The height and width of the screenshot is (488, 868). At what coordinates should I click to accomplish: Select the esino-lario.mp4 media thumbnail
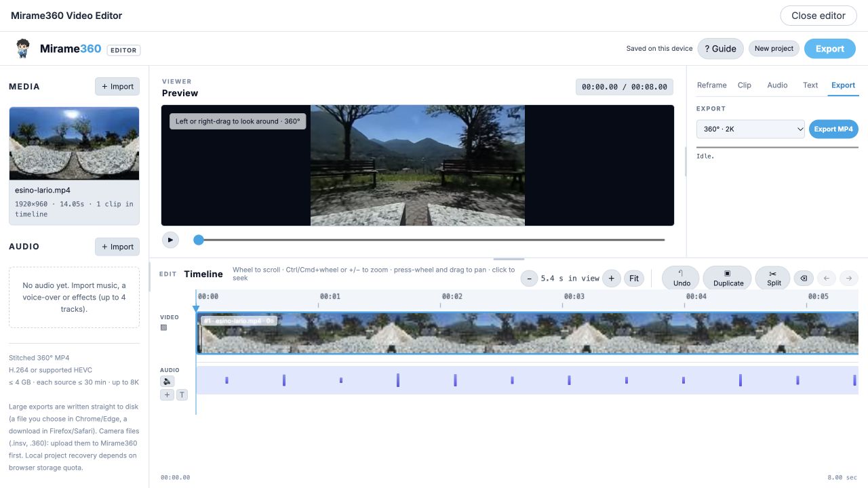point(74,143)
